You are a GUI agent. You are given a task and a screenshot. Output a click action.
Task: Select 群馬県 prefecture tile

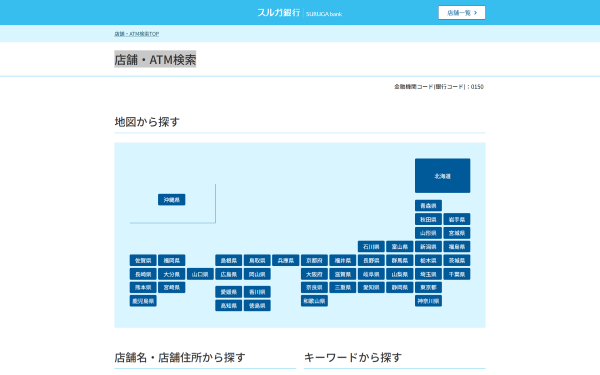[x=400, y=261]
